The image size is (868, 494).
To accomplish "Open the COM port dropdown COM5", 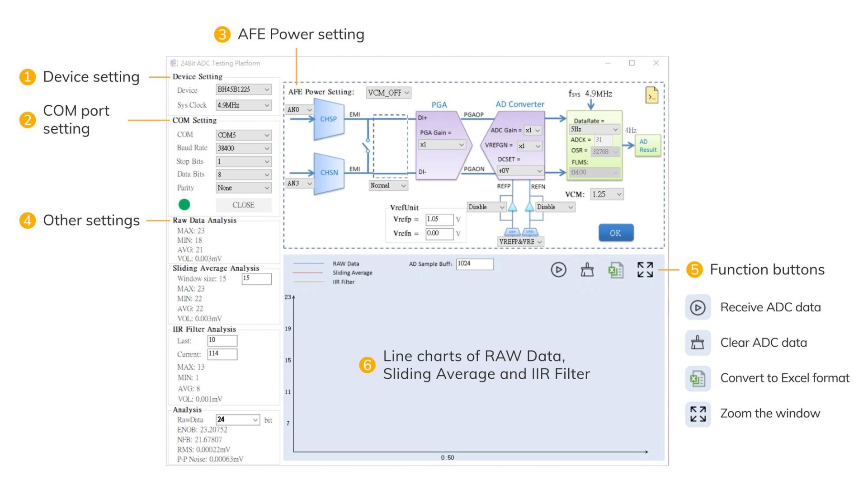I will pyautogui.click(x=243, y=135).
